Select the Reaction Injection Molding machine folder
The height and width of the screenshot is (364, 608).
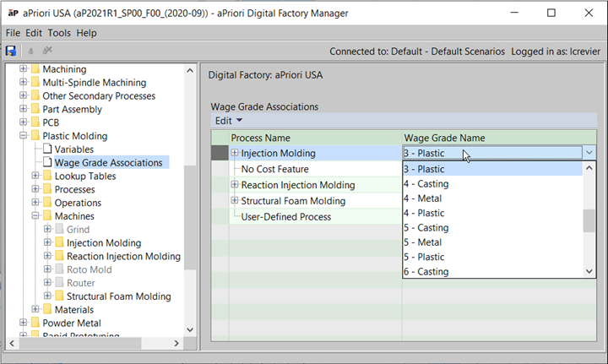click(x=123, y=256)
